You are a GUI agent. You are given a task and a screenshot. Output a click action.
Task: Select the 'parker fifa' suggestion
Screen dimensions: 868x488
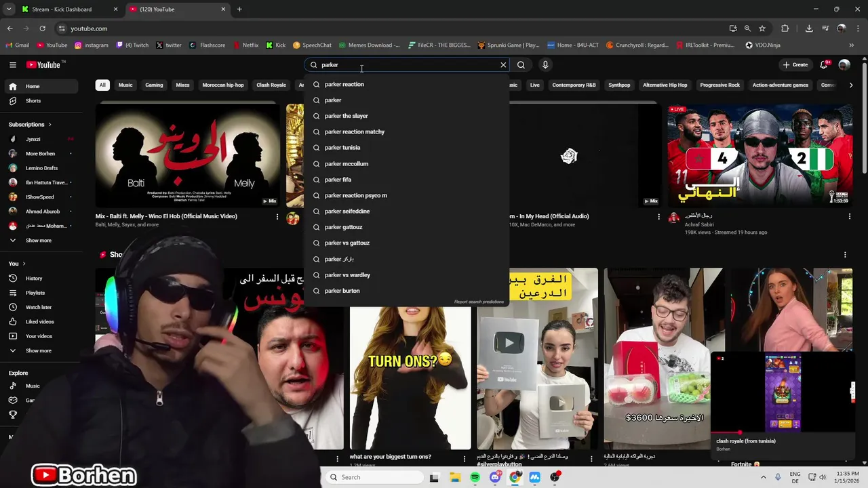tap(407, 180)
